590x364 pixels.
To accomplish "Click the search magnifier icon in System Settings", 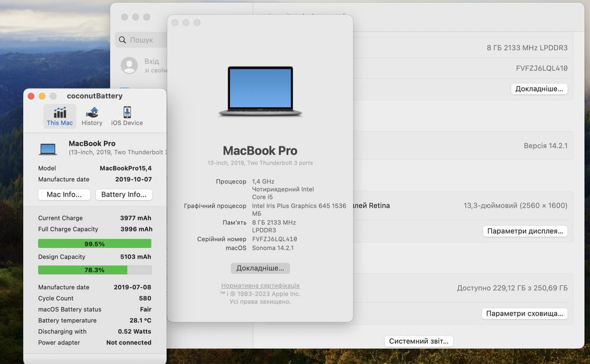I will (x=122, y=40).
